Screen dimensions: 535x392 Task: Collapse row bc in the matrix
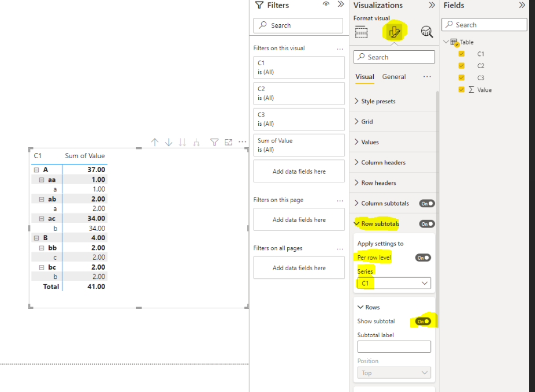[42, 267]
